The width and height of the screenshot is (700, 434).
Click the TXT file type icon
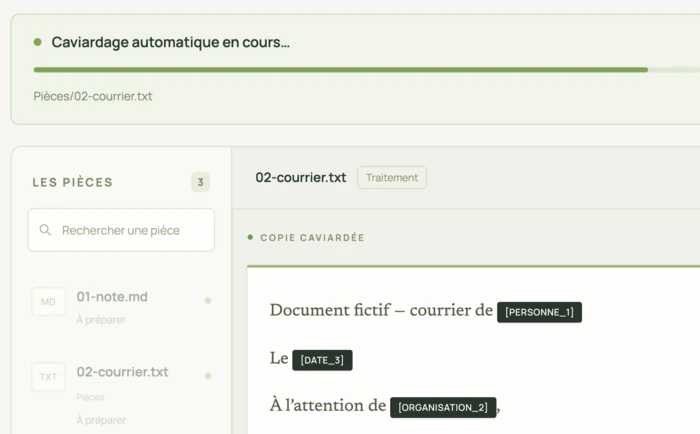click(48, 377)
